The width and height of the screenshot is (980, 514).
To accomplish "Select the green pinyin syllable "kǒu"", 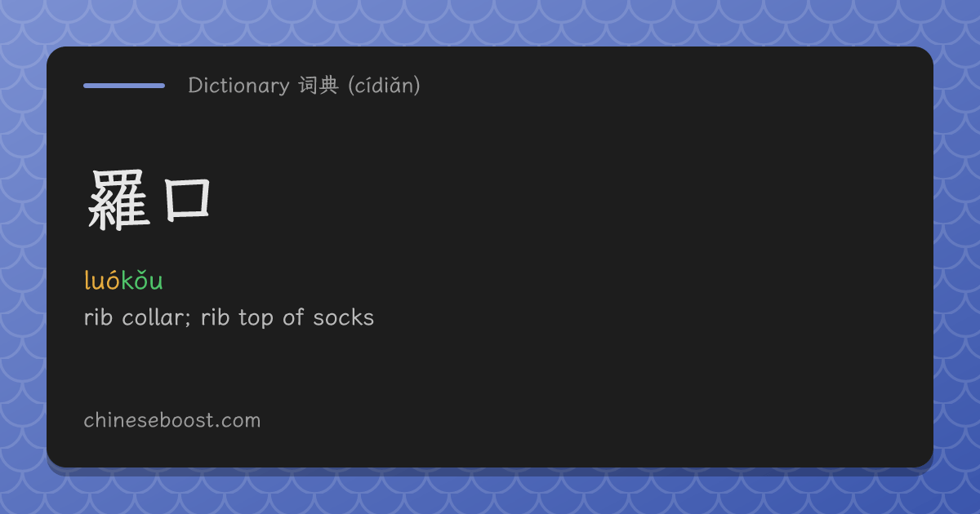I will [x=142, y=281].
